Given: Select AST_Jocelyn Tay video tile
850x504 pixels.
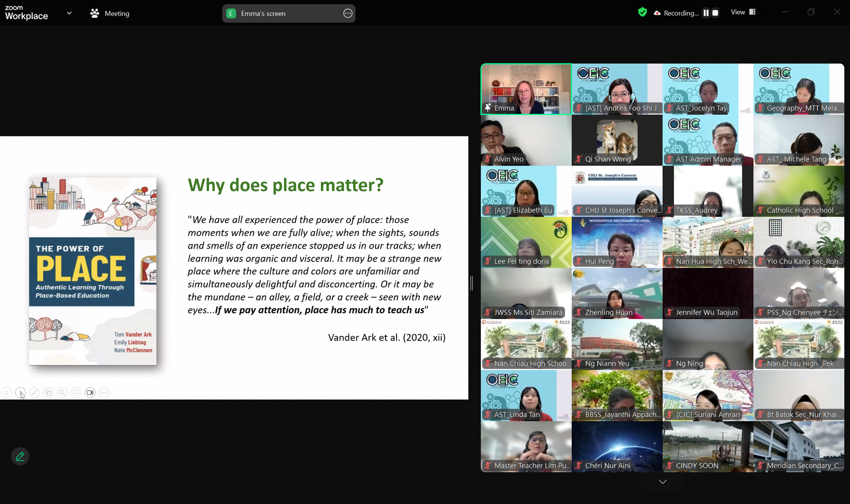Looking at the screenshot, I should point(708,89).
